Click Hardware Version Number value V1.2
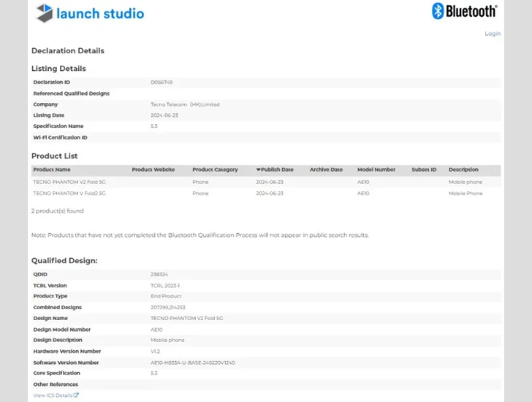The height and width of the screenshot is (402, 532). [x=155, y=352]
